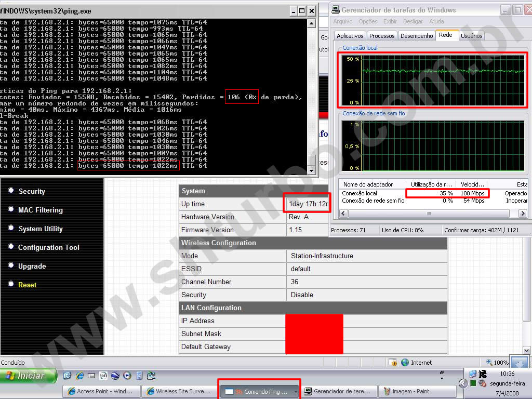
Task: Switch to Desempenho tab
Action: (417, 36)
